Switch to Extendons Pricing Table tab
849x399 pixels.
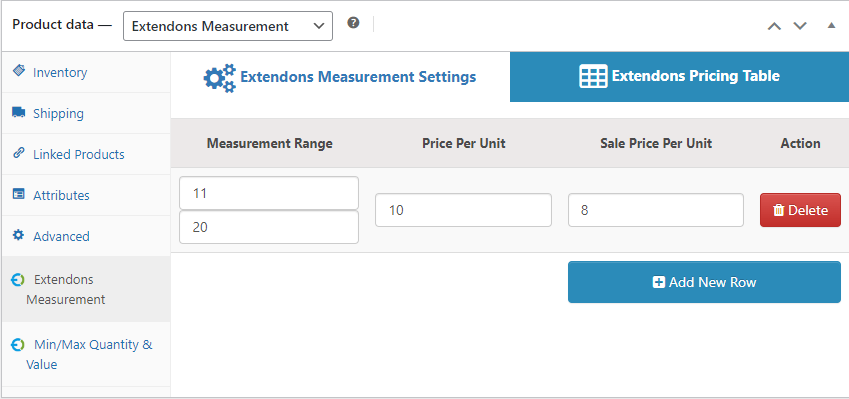(680, 77)
